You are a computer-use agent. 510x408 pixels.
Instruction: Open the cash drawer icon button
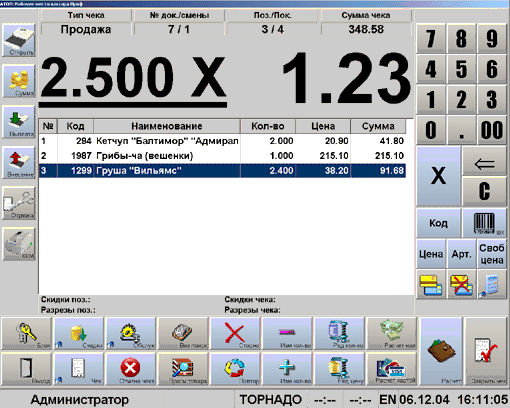[x=19, y=40]
